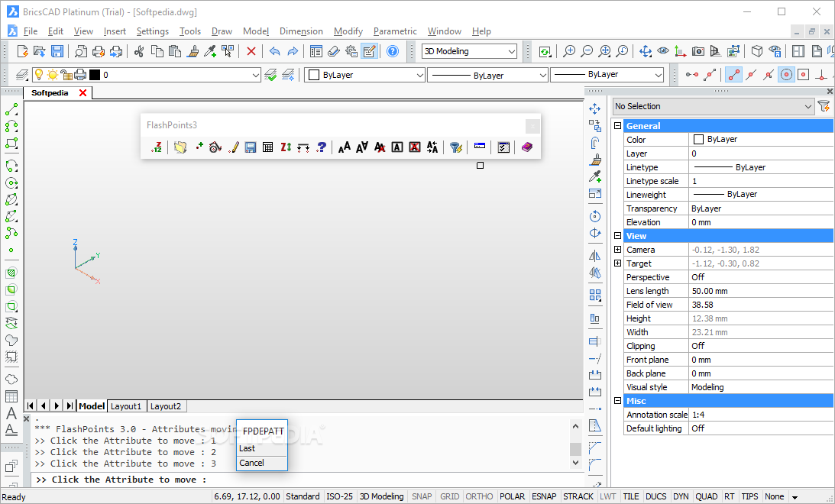Expand the Camera property row
835x504 pixels.
[x=617, y=250]
